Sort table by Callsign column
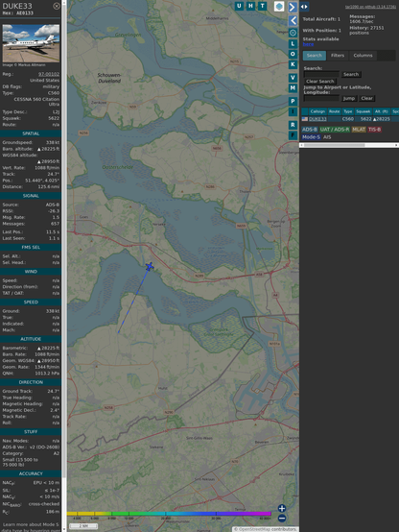The image size is (399, 532). click(317, 111)
